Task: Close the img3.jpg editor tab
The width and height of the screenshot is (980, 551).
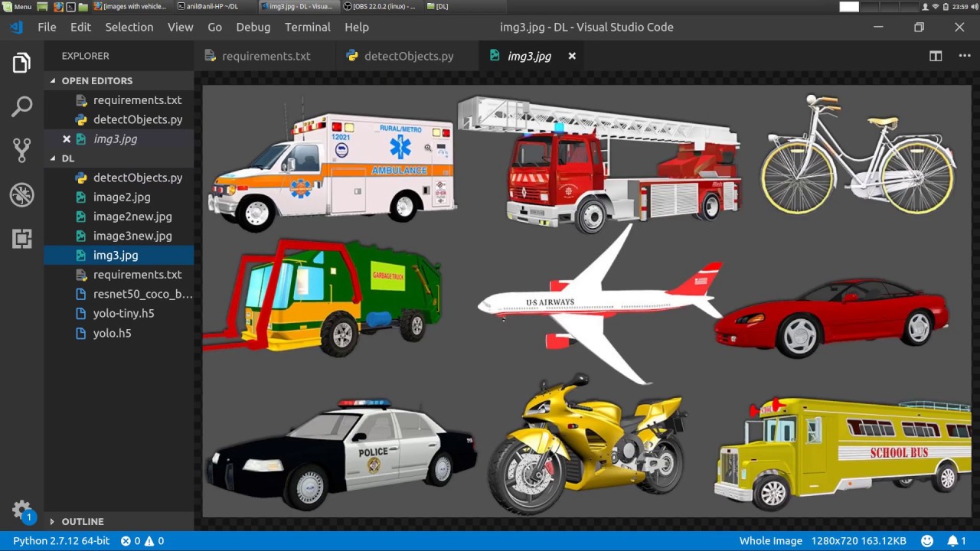Action: (572, 56)
